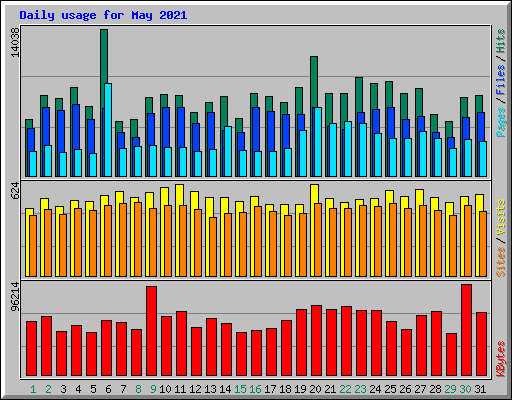Select day 19 on the x-axis
Image resolution: width=512 pixels, height=400 pixels.
(x=300, y=389)
